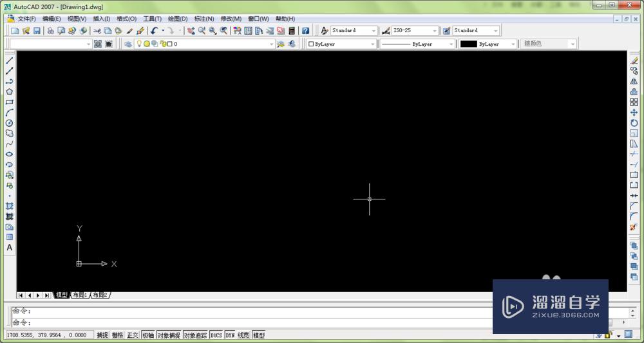Toggle DUCS in status bar
This screenshot has width=644, height=343.
coord(216,335)
